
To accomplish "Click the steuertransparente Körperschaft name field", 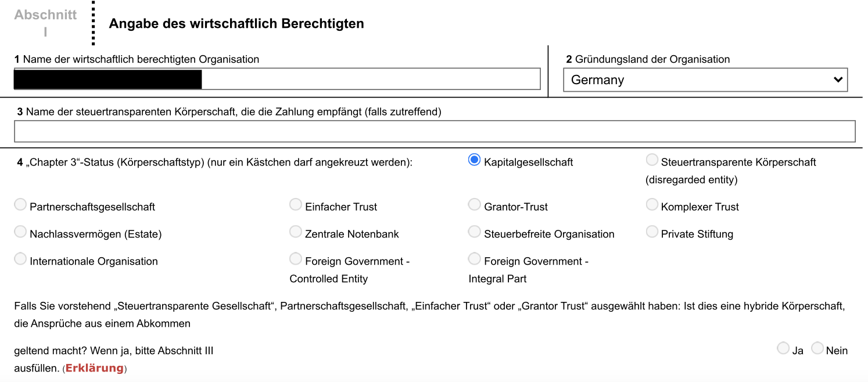I will point(435,131).
